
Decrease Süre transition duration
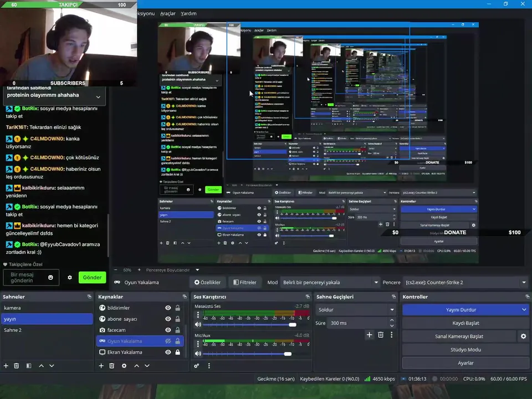[x=392, y=326]
